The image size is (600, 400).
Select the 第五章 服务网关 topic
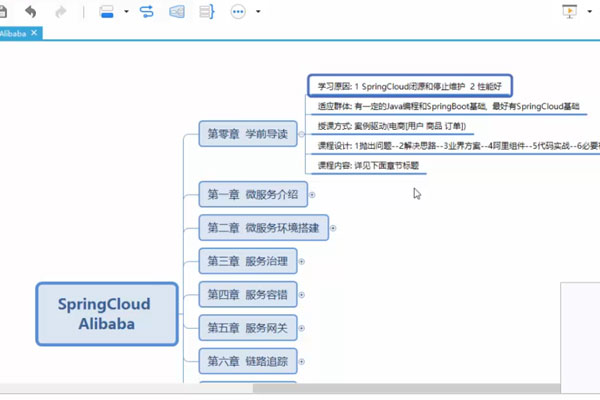coord(248,328)
